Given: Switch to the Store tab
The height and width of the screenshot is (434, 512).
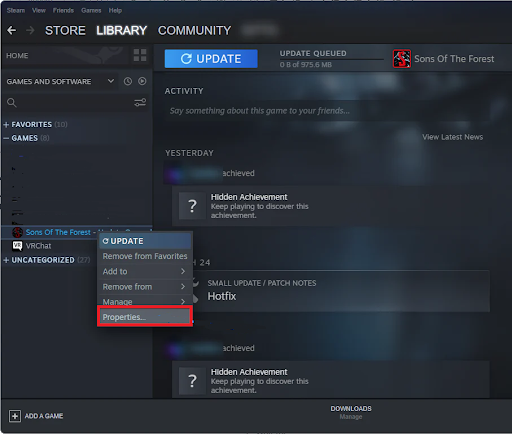Looking at the screenshot, I should click(65, 31).
